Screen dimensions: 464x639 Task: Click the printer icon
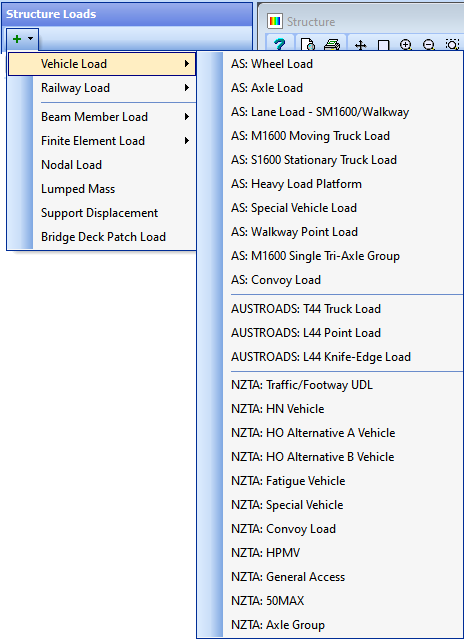click(x=332, y=44)
